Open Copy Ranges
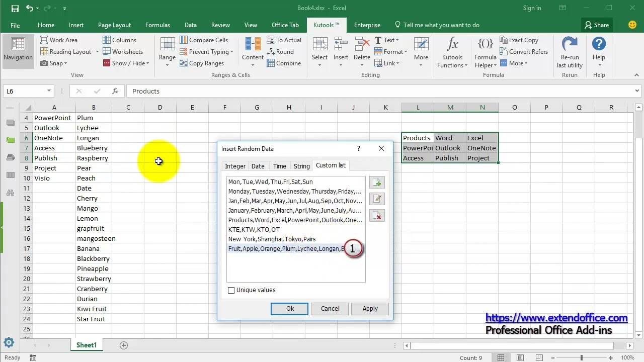The width and height of the screenshot is (644, 362). coord(201,63)
